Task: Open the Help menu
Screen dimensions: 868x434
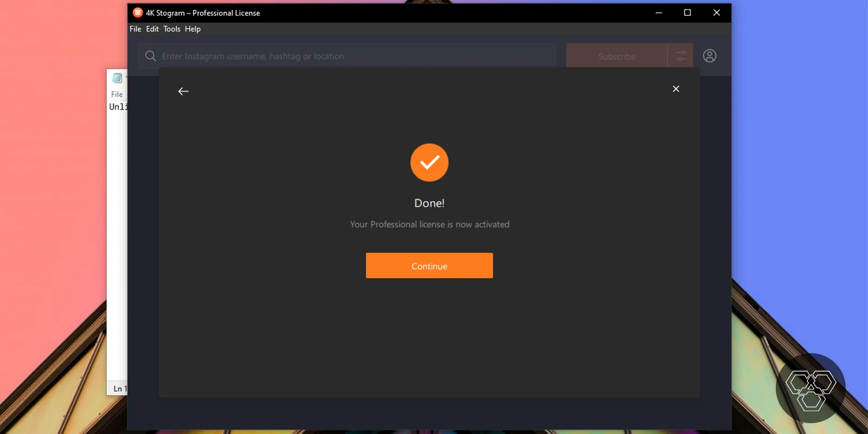Action: pos(193,29)
